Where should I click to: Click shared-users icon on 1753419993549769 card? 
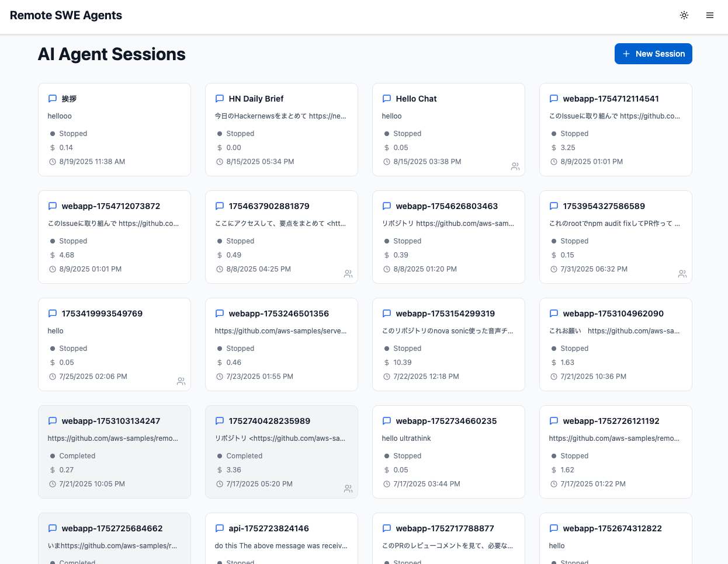click(x=181, y=381)
